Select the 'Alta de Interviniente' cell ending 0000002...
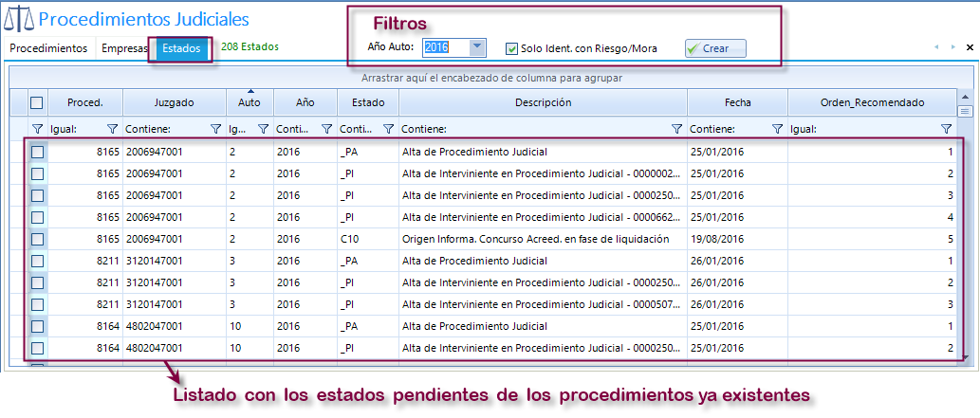The width and height of the screenshot is (980, 418). (x=543, y=173)
